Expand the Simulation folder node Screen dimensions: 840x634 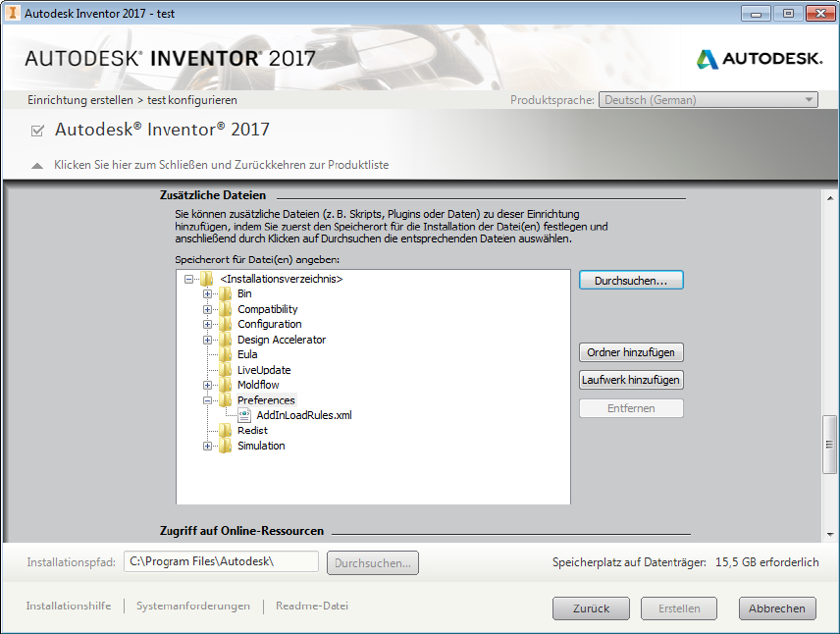pyautogui.click(x=207, y=447)
